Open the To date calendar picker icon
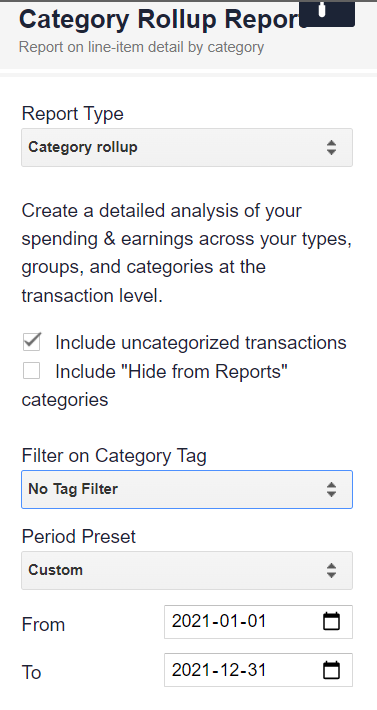The height and width of the screenshot is (710, 377). 331,670
